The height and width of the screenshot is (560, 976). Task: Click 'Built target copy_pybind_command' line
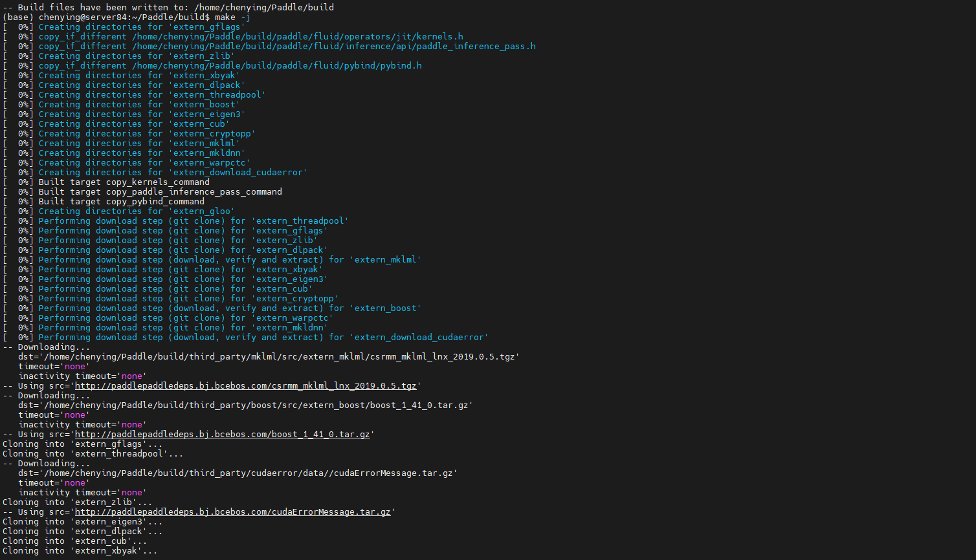(104, 201)
